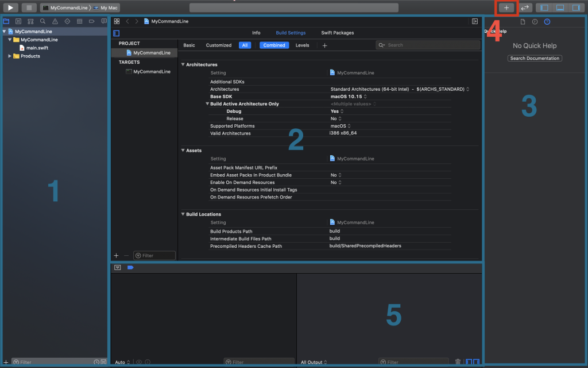Change the Debug Yes value popup

[336, 111]
